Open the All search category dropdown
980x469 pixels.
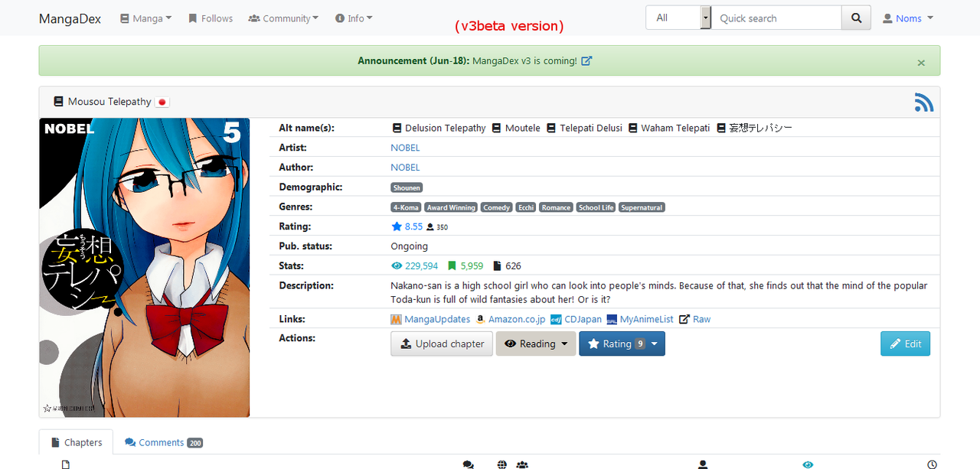678,18
